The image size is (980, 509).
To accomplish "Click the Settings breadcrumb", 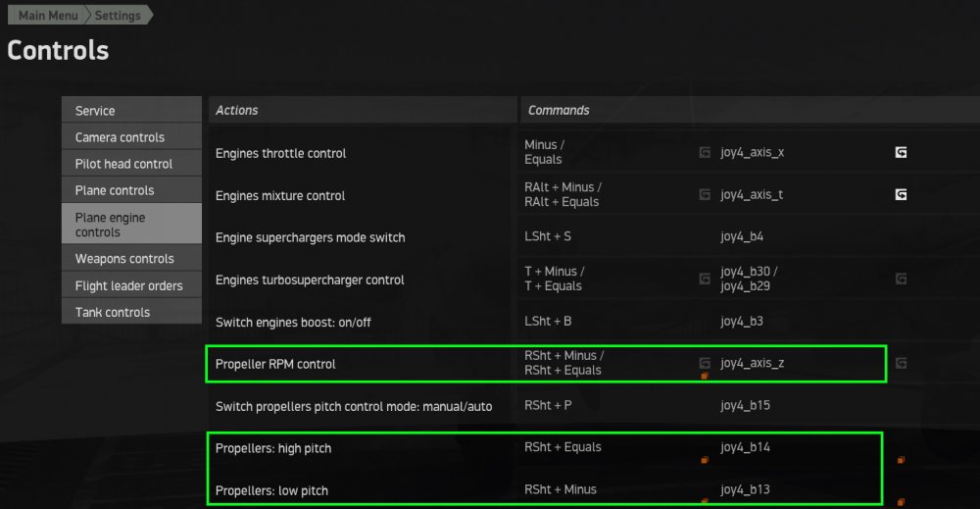I will [118, 16].
